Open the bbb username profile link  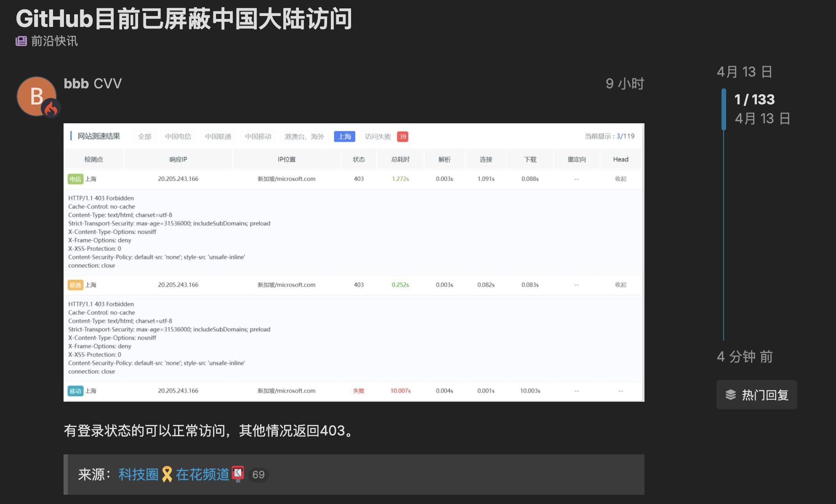tap(76, 83)
